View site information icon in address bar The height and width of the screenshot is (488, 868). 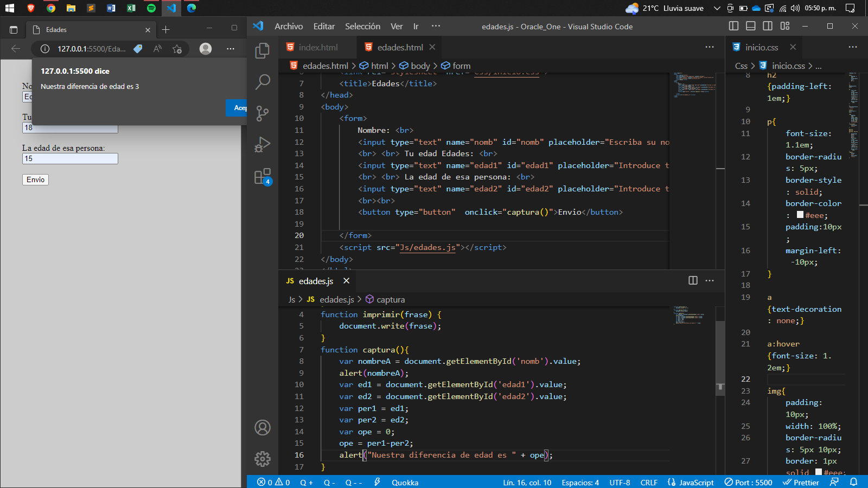45,49
